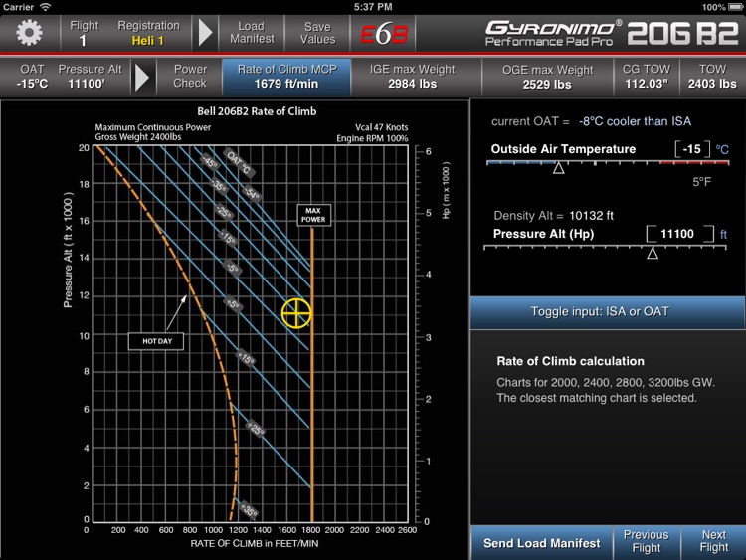
Task: Select Flight 1 field
Action: click(84, 33)
